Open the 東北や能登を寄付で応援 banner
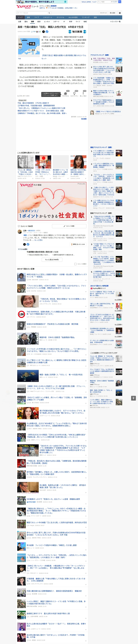The height and width of the screenshot is (644, 138). (41, 2)
